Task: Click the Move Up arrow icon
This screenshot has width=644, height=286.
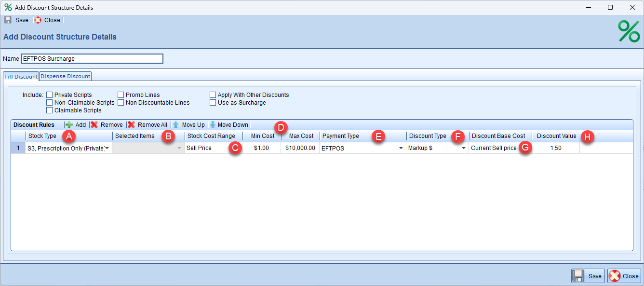Action: 176,125
